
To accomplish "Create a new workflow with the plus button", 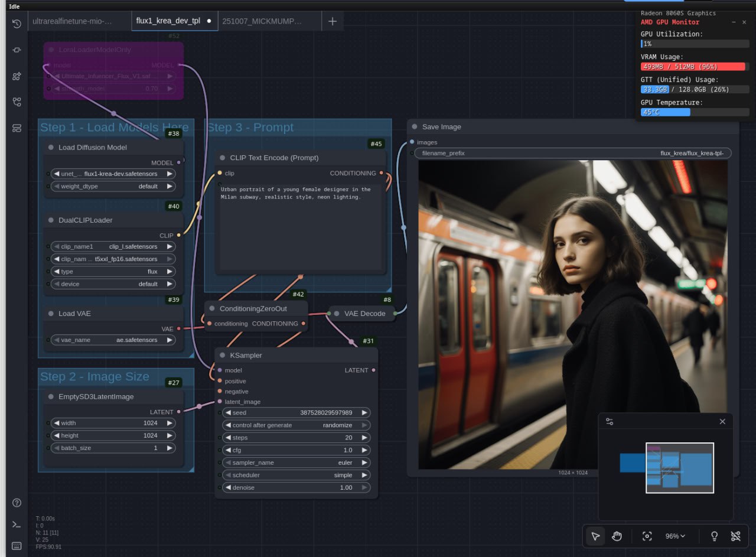I will click(332, 21).
